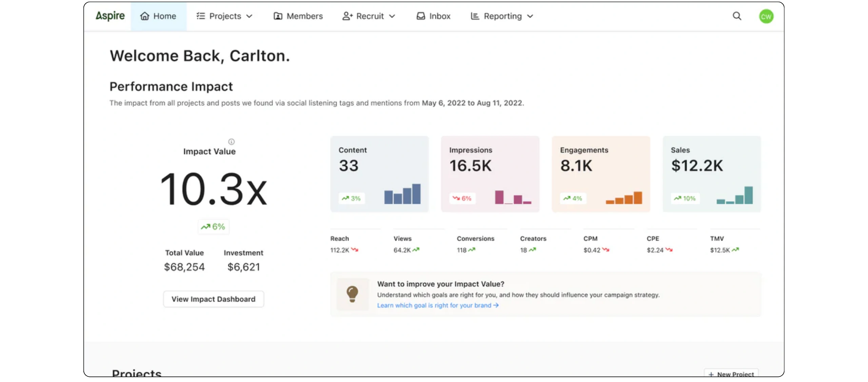Screen dimensions: 868x382
Task: Expand the Recruit dropdown menu
Action: pos(369,16)
